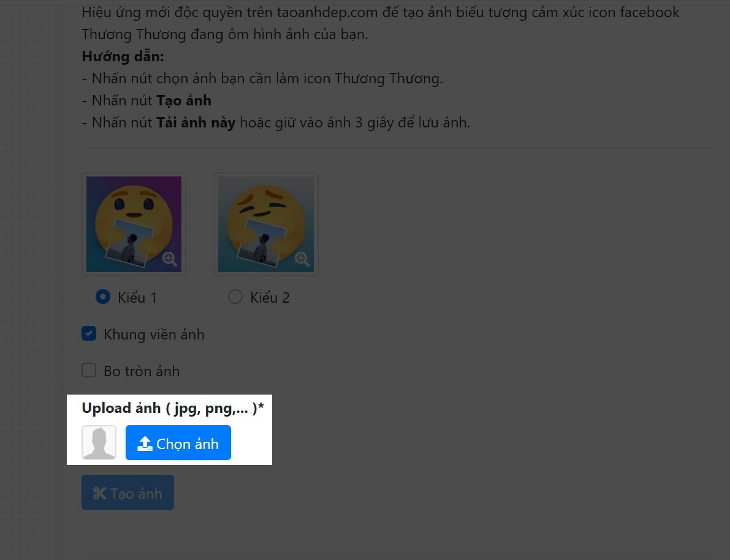This screenshot has width=730, height=560.
Task: Click the Chọn ảnh upload button
Action: point(178,443)
